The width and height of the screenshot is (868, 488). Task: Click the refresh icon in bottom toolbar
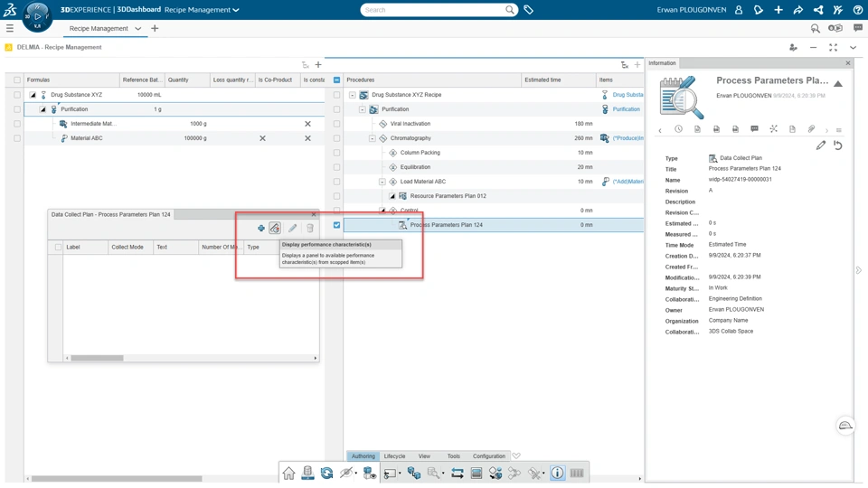(326, 473)
